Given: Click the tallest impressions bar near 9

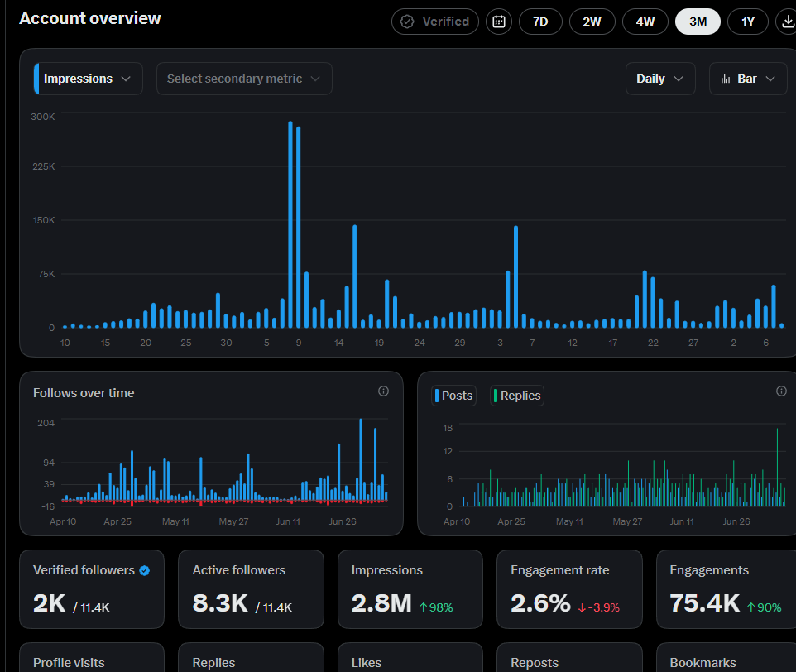Looking at the screenshot, I should (290, 224).
